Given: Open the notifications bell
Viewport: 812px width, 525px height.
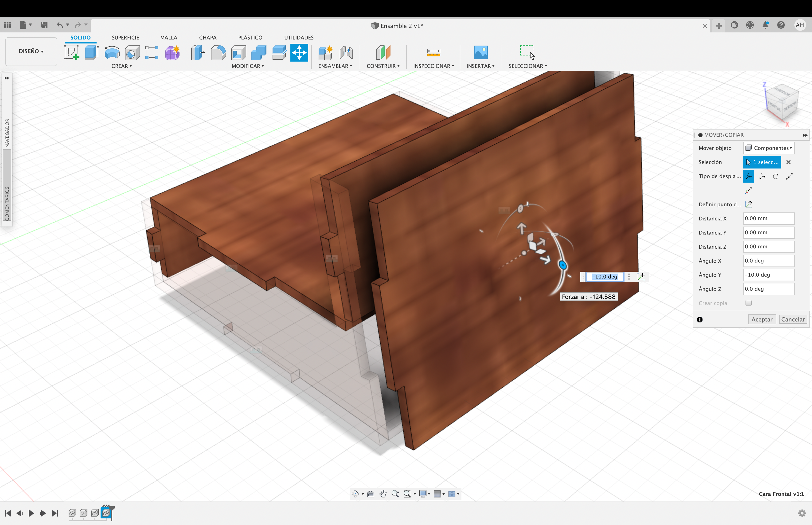Looking at the screenshot, I should click(765, 25).
